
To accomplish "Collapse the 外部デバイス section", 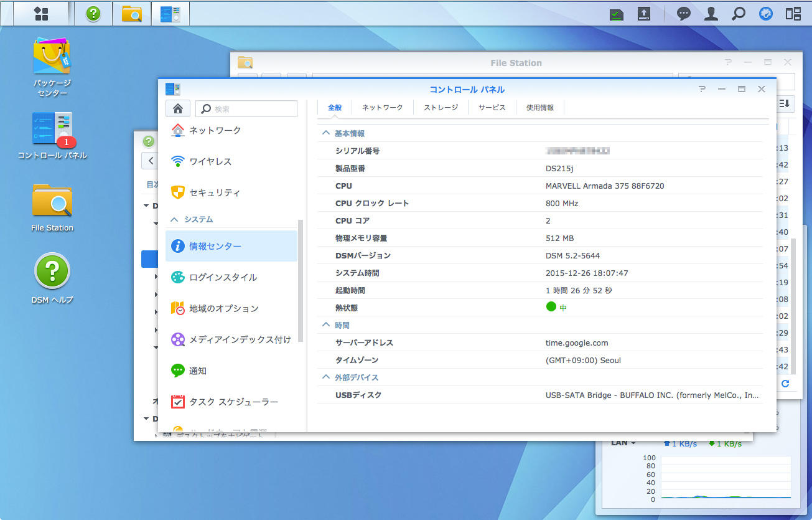I will click(x=325, y=377).
